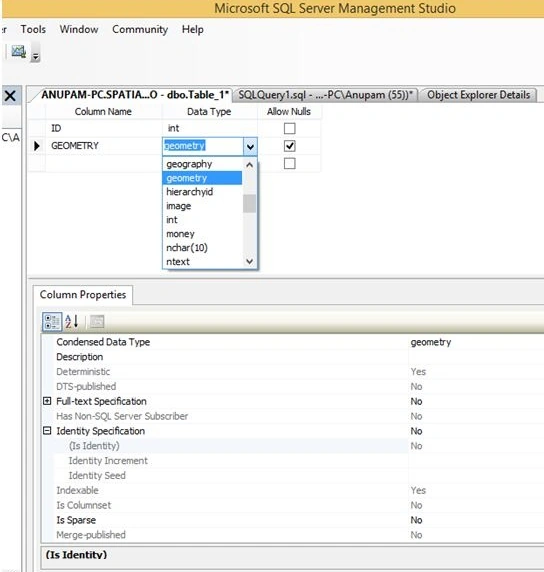
Task: Open the Tools menu
Action: [x=33, y=29]
